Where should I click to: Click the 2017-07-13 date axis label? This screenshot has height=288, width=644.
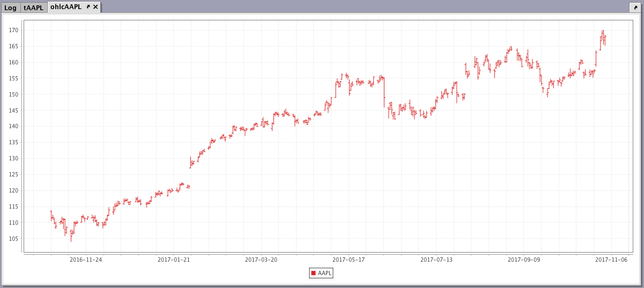coord(436,260)
